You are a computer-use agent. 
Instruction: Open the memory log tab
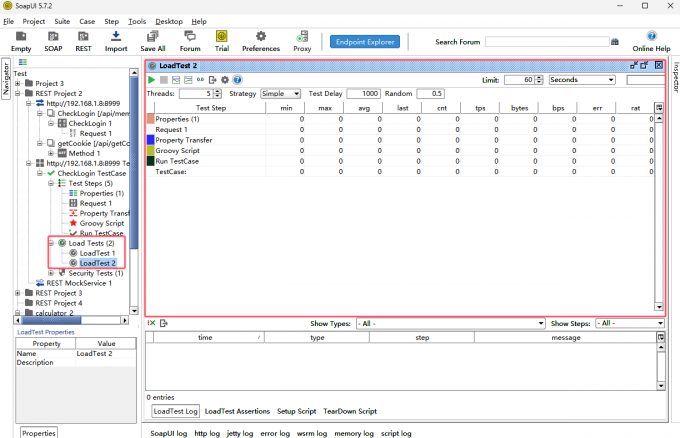pyautogui.click(x=354, y=433)
